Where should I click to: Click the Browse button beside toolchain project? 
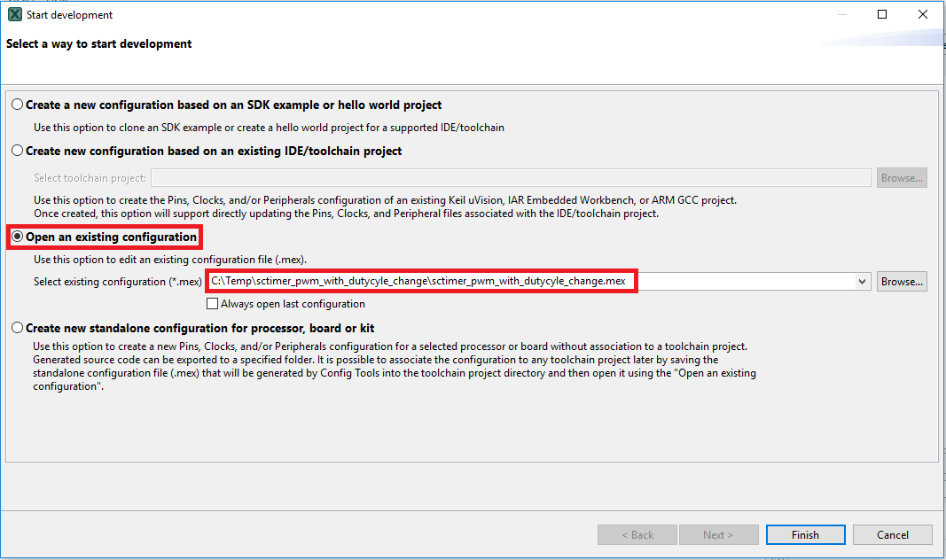click(902, 178)
